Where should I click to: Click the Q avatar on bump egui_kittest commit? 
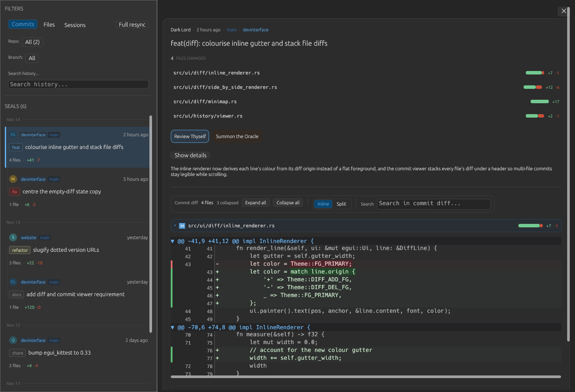pos(13,340)
